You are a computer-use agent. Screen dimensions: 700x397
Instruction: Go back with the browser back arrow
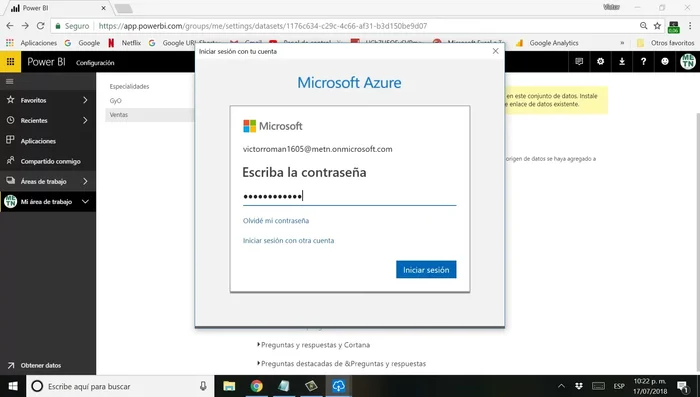pyautogui.click(x=10, y=26)
